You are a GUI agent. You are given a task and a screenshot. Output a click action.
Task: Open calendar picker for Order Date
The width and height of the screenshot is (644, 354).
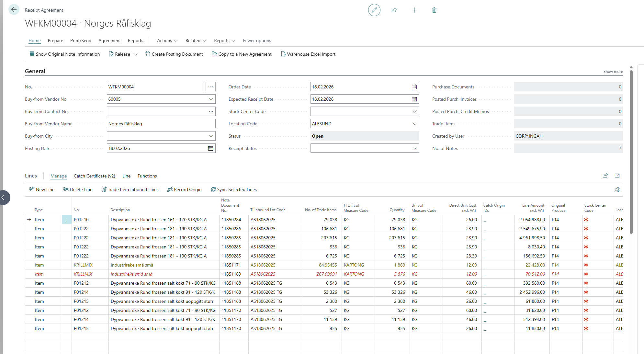(x=414, y=87)
